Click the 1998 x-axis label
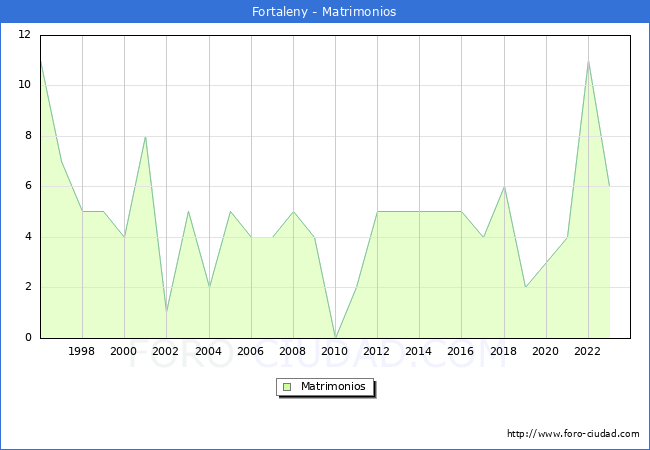 coord(82,351)
